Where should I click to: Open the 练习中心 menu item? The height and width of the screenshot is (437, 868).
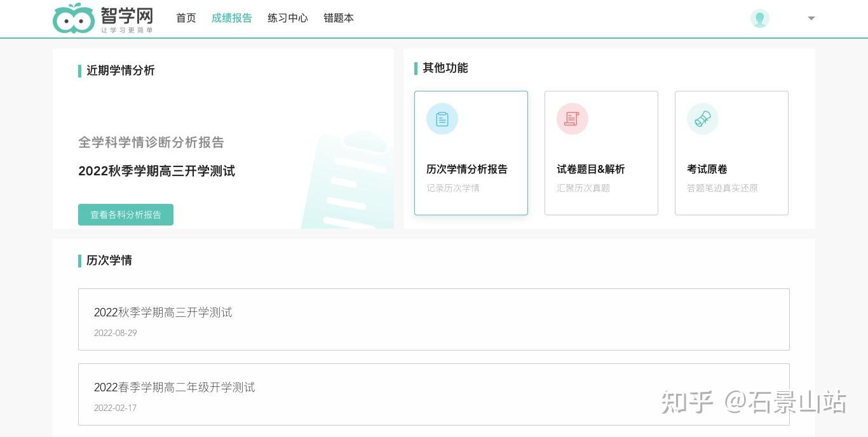click(288, 18)
